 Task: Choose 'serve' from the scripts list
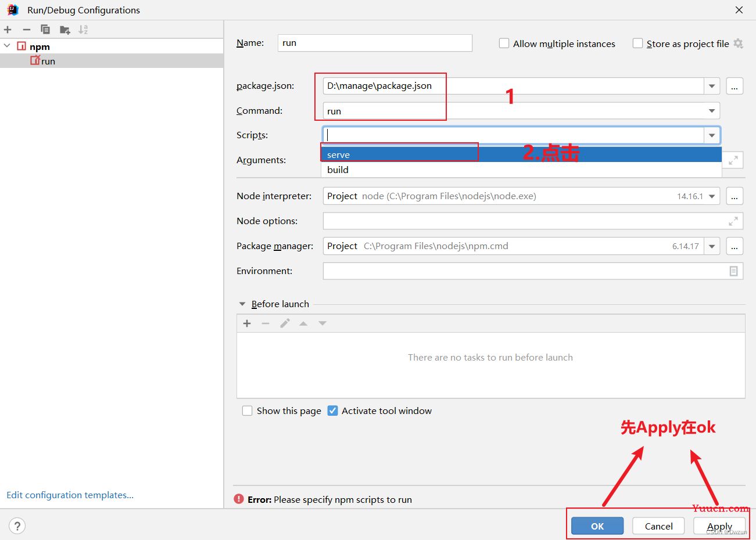[521, 154]
